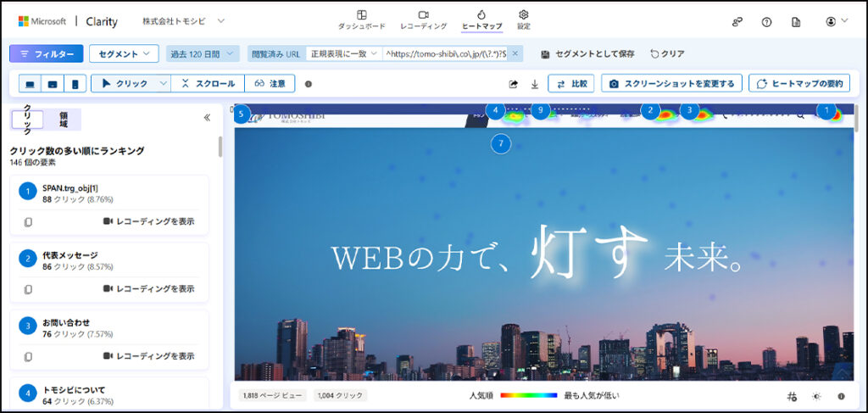Image resolution: width=868 pixels, height=413 pixels.
Task: Click the フィルター button
Action: 47,53
